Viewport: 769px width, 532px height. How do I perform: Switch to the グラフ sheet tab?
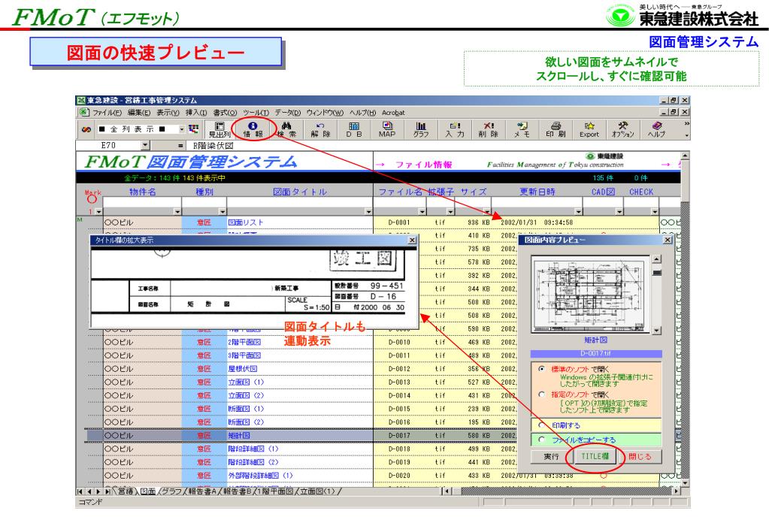click(x=172, y=491)
